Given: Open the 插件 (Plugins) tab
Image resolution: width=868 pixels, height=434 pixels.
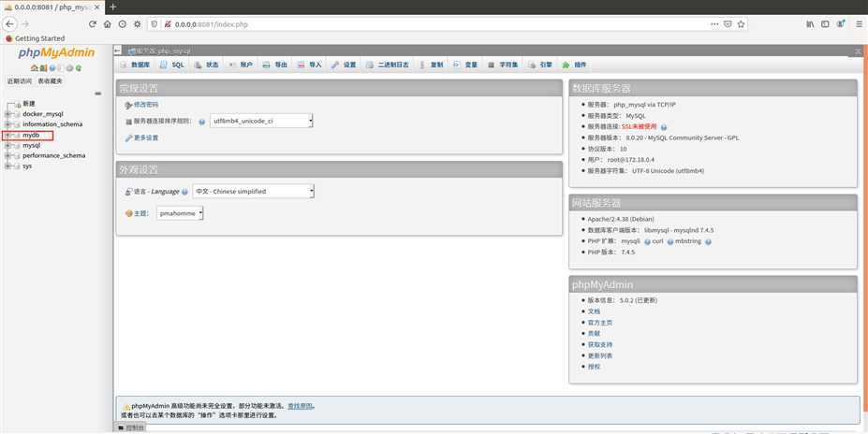Looking at the screenshot, I should [574, 65].
